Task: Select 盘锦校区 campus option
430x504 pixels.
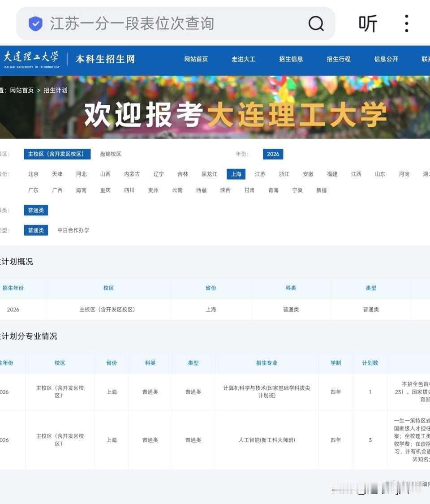Action: pyautogui.click(x=111, y=154)
